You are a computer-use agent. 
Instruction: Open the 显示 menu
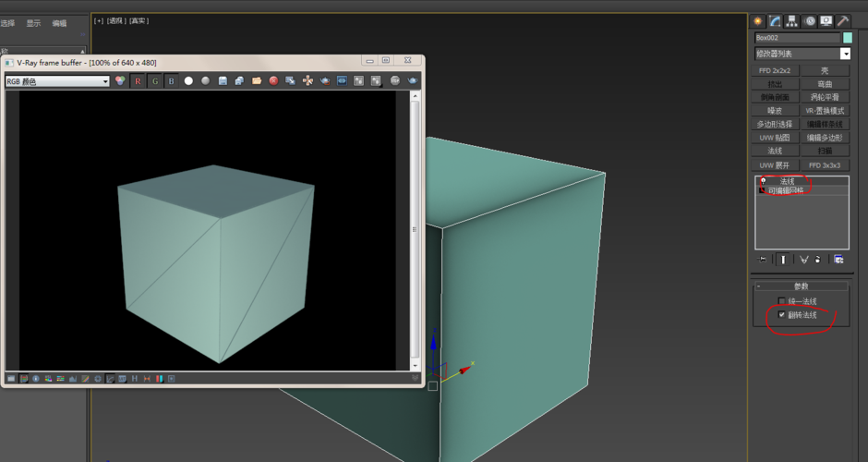[x=33, y=23]
